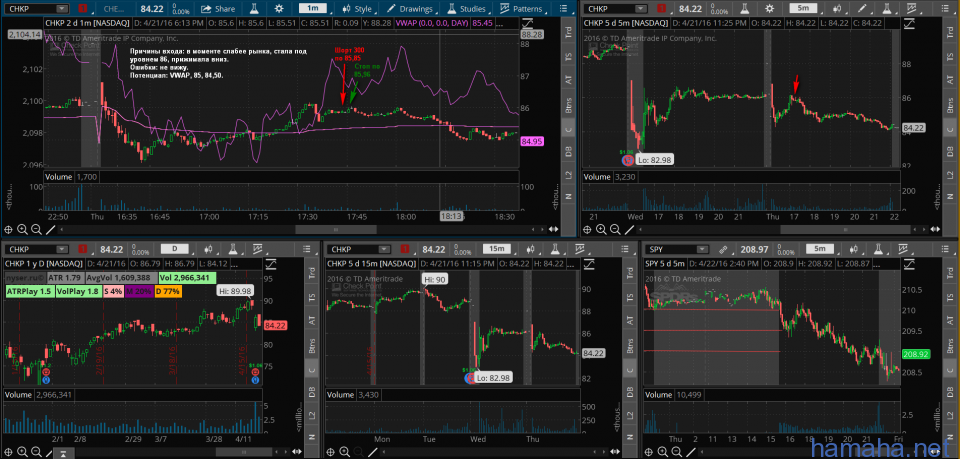Toggle C tab in 1m chart sidebar
The width and height of the screenshot is (960, 459).
[x=567, y=129]
